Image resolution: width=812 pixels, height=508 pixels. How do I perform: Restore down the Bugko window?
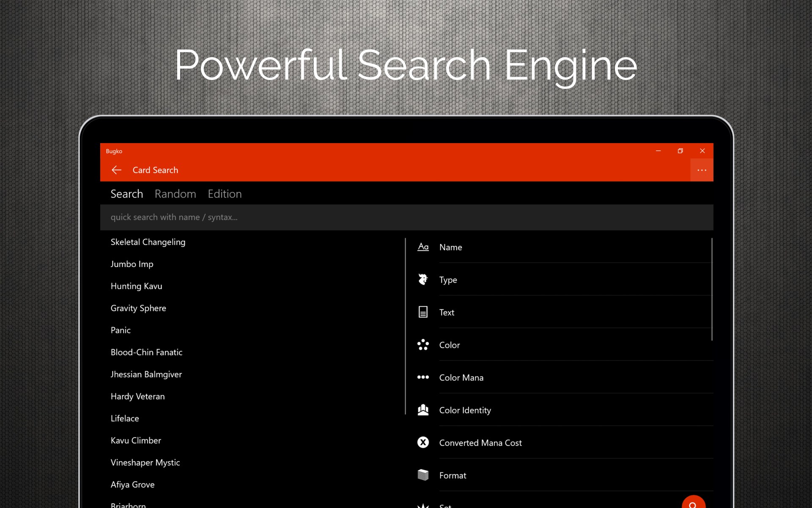coord(680,151)
